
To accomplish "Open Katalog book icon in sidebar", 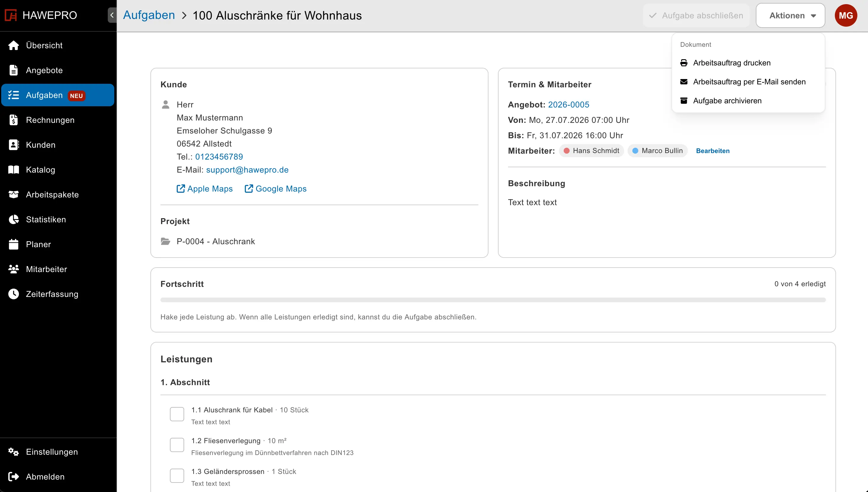I will 14,170.
